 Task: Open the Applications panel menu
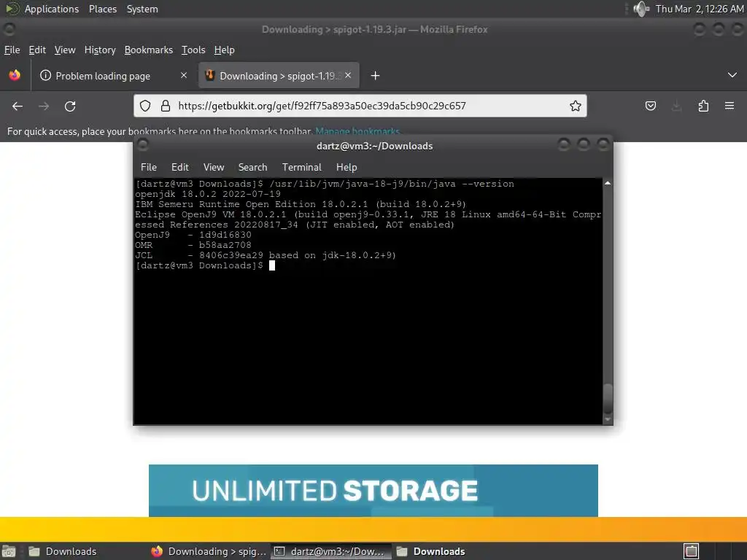pyautogui.click(x=52, y=9)
